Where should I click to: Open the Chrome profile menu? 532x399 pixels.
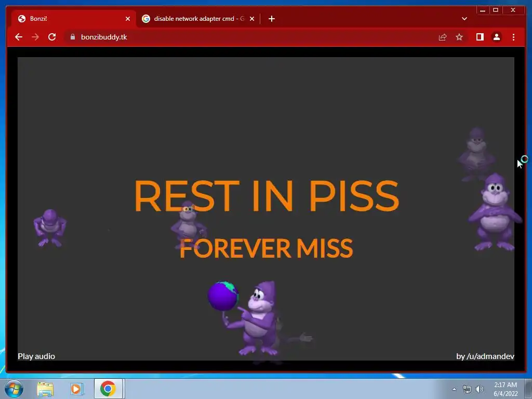496,37
